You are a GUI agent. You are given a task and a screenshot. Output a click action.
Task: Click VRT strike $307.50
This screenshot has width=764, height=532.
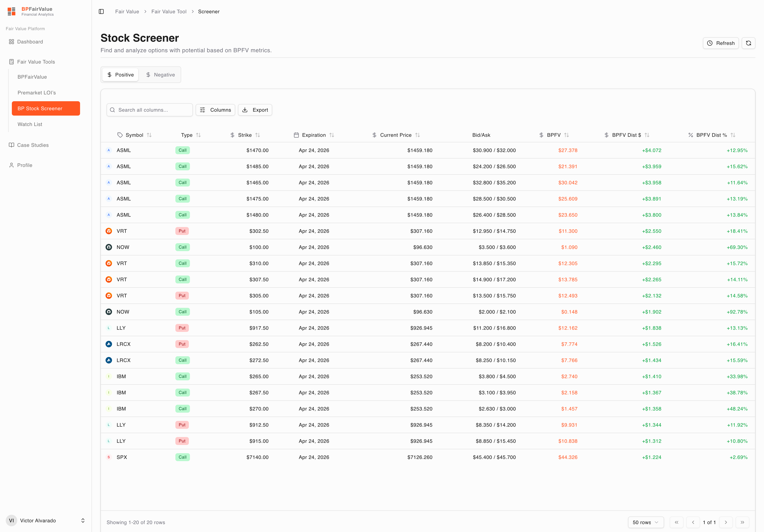259,279
